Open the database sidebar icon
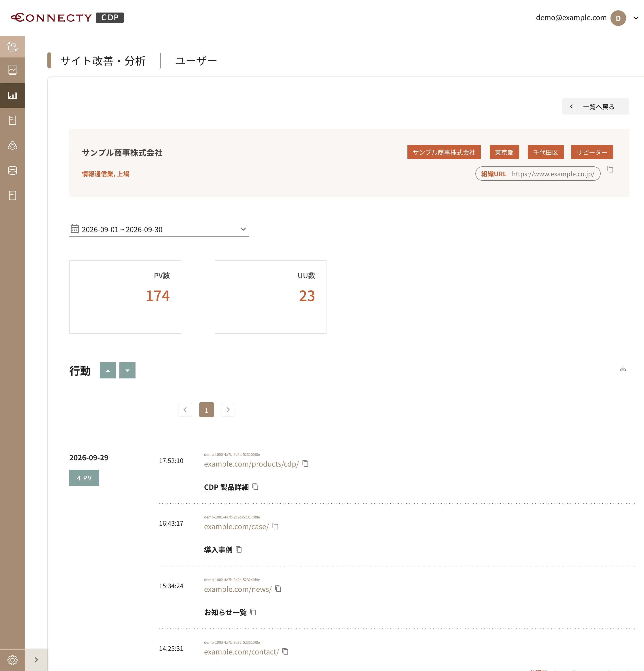 tap(12, 170)
